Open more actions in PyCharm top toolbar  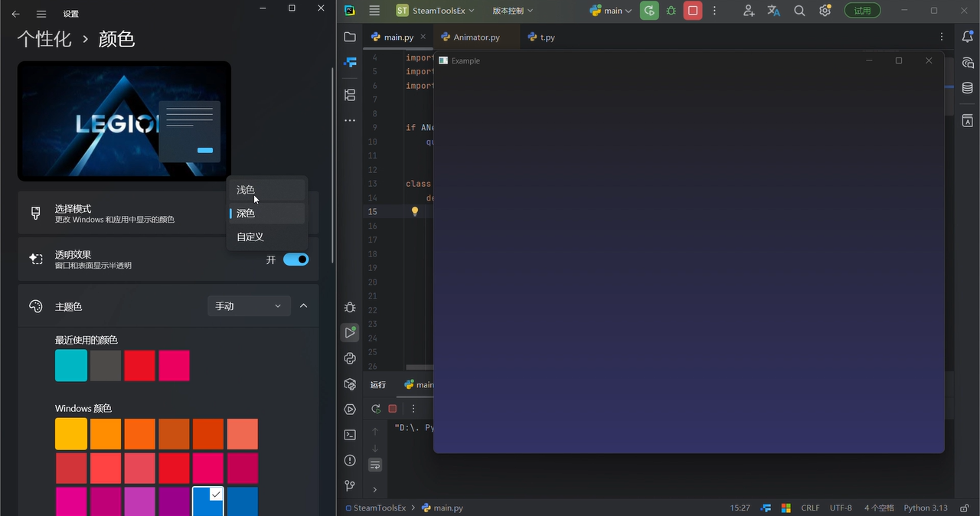pos(715,11)
